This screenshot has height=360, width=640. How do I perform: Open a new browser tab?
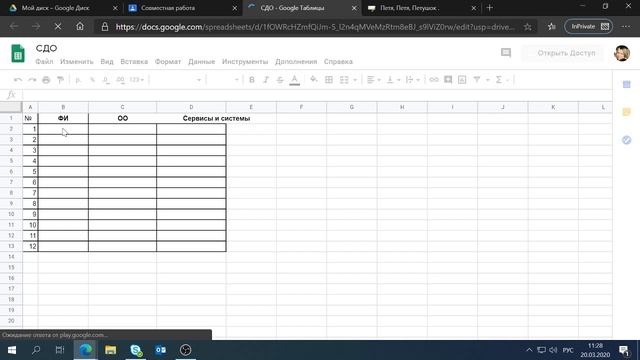pyautogui.click(x=490, y=8)
